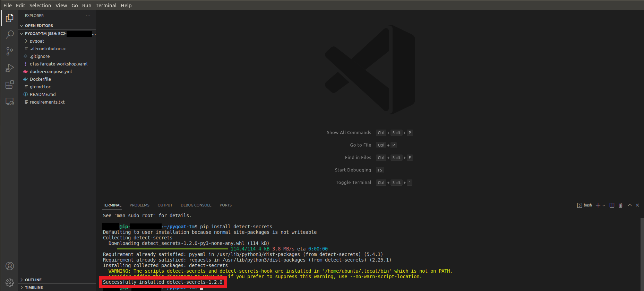Switch to the Terminal panel tab
Screen dimensions: 644x291
coord(112,205)
